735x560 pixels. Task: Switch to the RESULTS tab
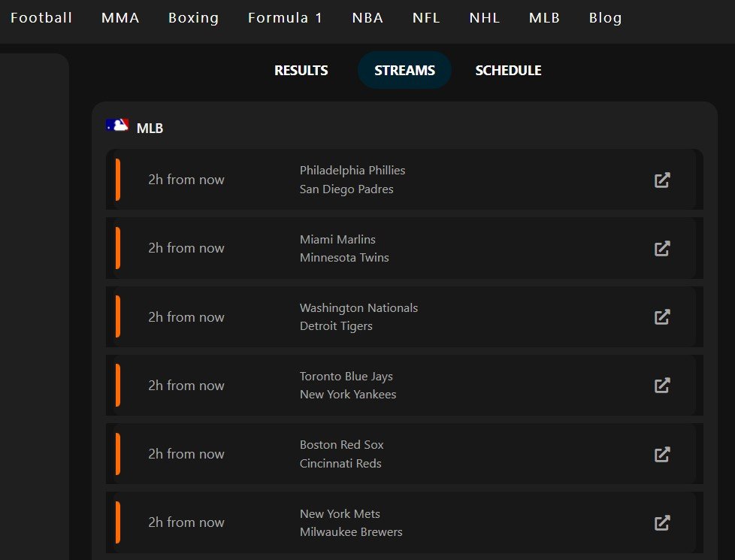click(301, 71)
